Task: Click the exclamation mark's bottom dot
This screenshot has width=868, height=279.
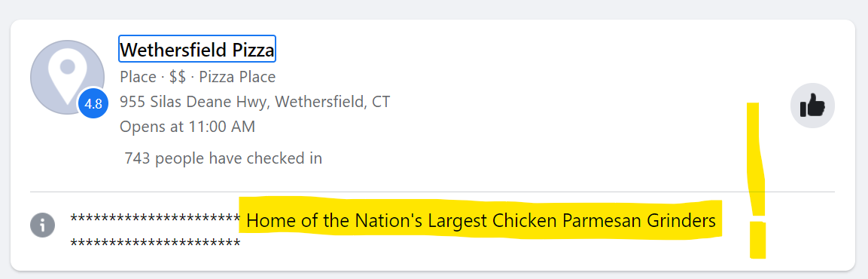Action: (758, 241)
